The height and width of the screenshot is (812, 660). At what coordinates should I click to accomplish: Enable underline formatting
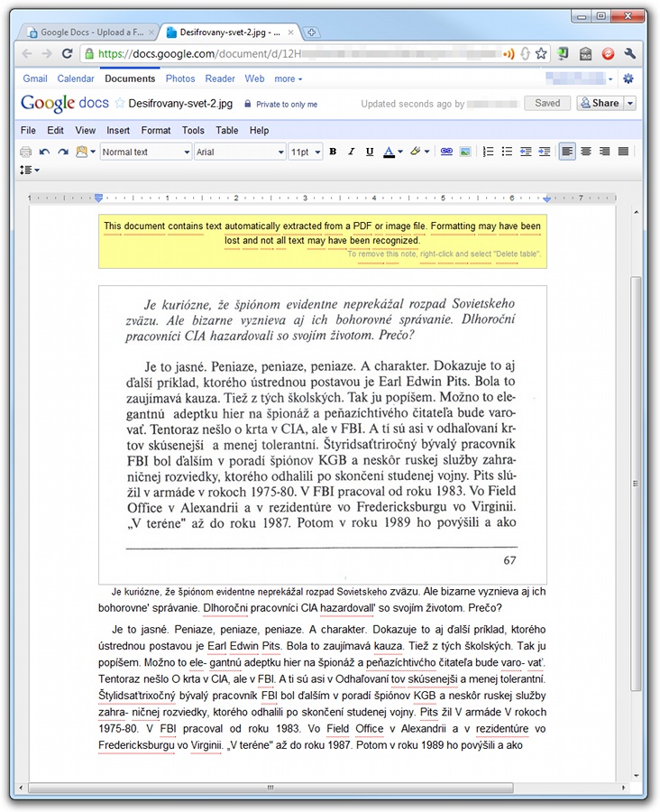370,152
